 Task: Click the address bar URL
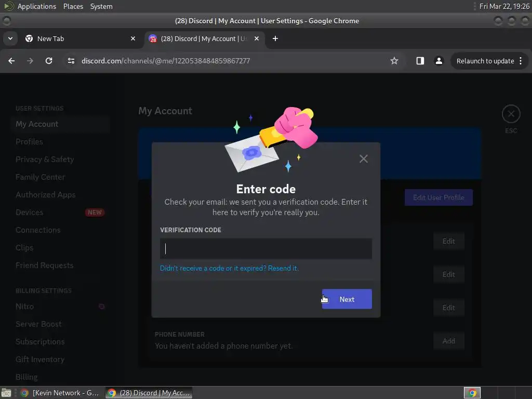tap(166, 61)
